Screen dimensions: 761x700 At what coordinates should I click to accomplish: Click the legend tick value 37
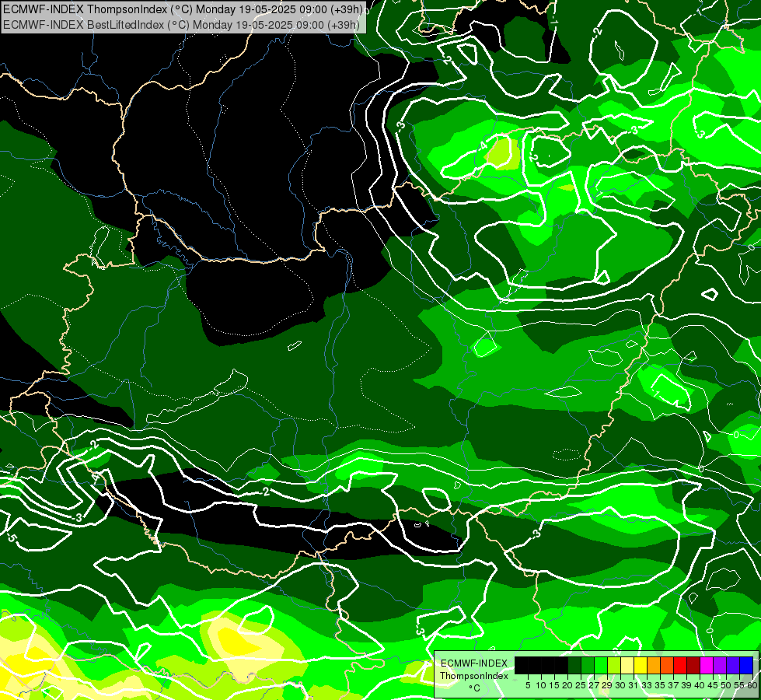[x=674, y=685]
